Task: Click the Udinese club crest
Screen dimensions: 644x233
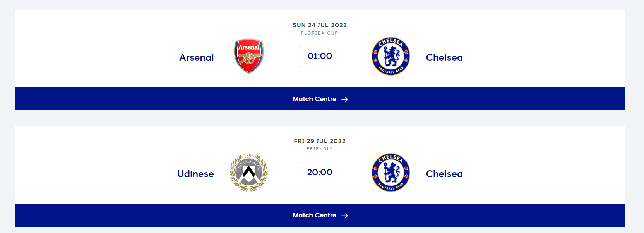Action: pyautogui.click(x=249, y=173)
